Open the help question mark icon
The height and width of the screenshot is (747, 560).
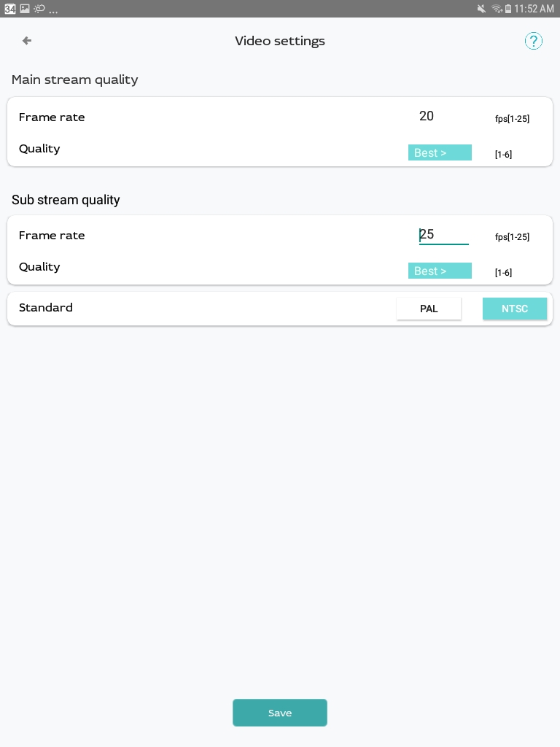[x=533, y=41]
